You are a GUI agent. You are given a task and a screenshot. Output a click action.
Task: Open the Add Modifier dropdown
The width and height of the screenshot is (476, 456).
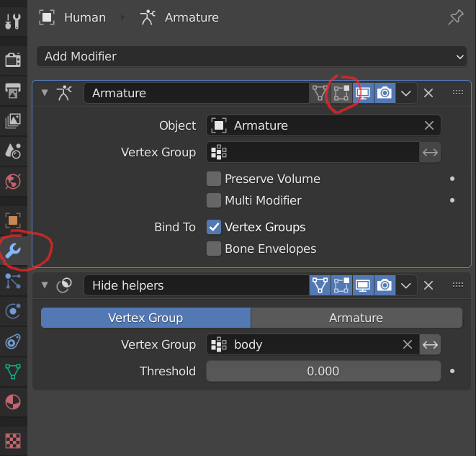point(251,56)
